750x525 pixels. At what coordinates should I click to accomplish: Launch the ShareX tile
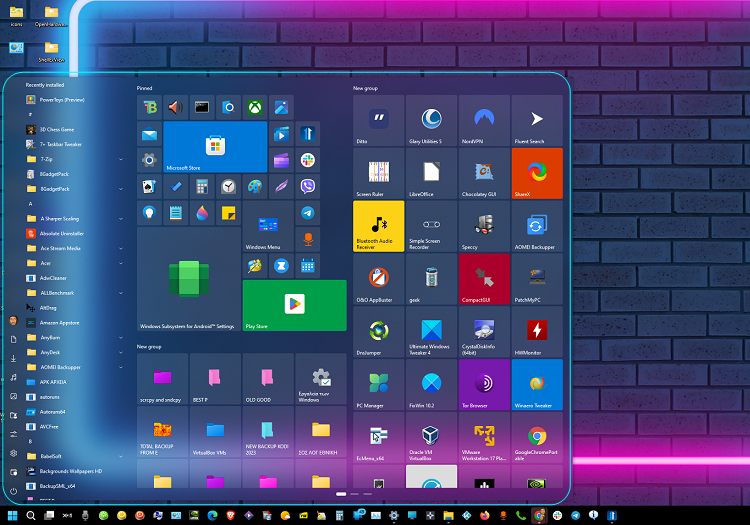point(537,173)
